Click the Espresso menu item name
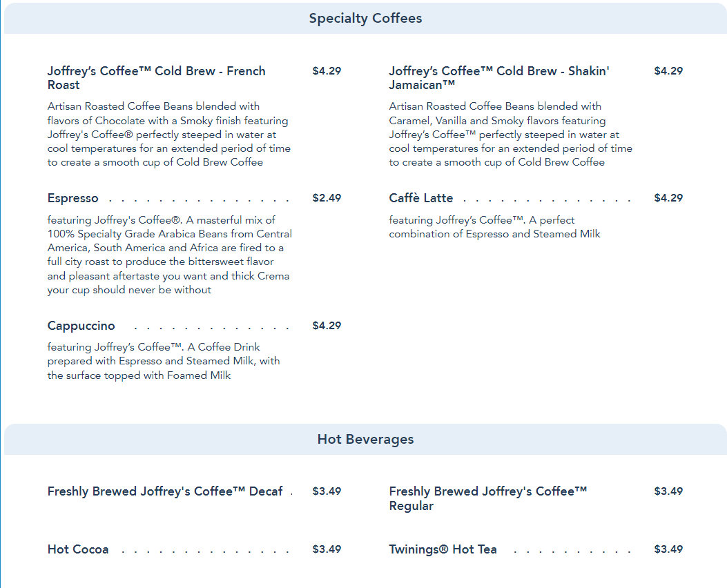The image size is (727, 588). coord(73,199)
